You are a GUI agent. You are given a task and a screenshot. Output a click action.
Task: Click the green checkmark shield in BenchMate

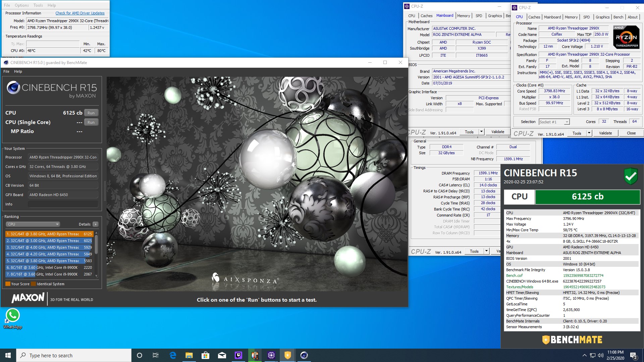(631, 176)
